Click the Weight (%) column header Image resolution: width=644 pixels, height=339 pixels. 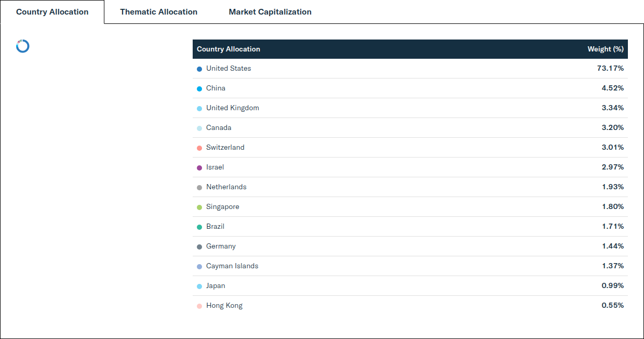pos(606,49)
